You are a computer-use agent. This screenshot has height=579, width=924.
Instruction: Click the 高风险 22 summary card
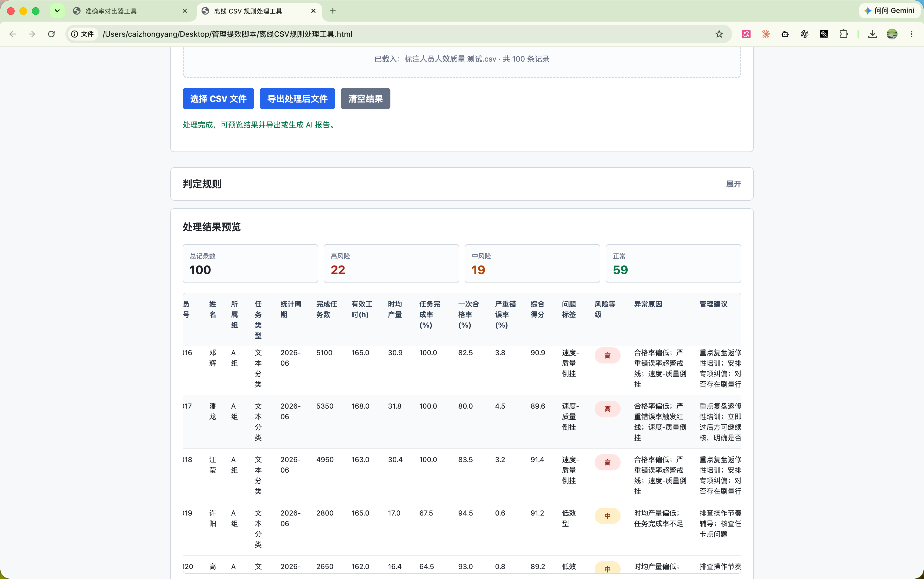(x=391, y=264)
